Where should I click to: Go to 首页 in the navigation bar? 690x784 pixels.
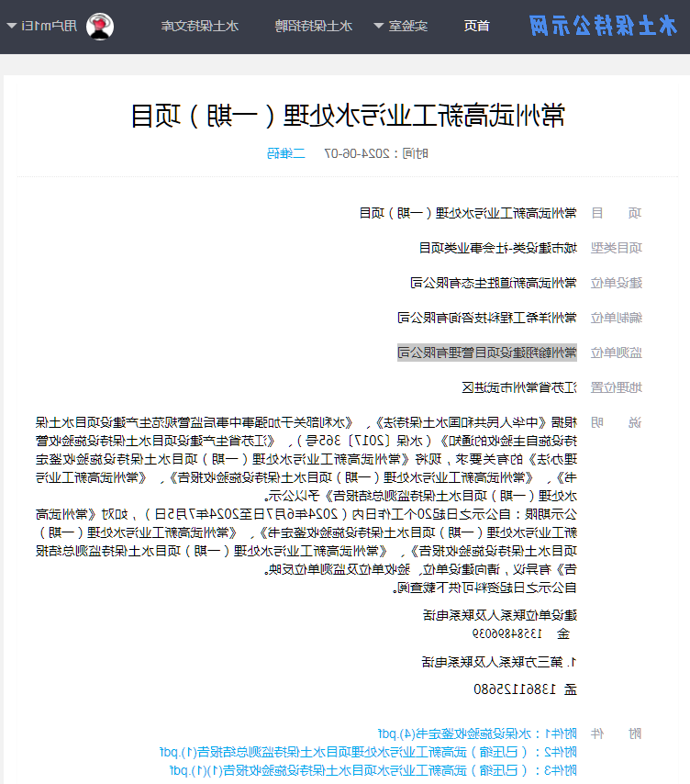[476, 26]
